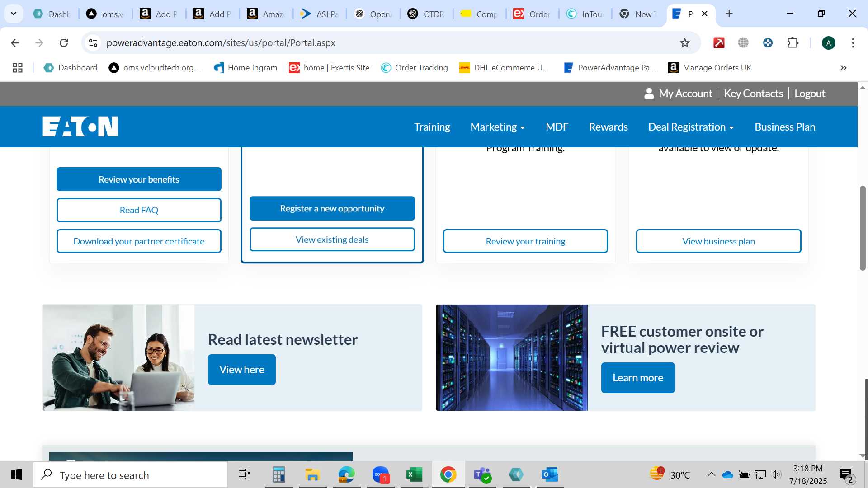Image resolution: width=868 pixels, height=488 pixels.
Task: Click the My Account link
Action: pyautogui.click(x=685, y=94)
